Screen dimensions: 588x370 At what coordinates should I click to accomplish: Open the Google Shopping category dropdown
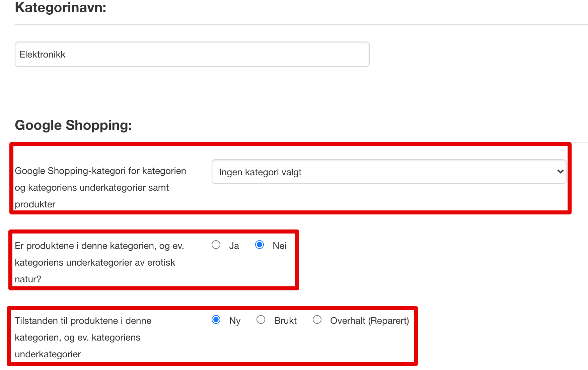[389, 172]
